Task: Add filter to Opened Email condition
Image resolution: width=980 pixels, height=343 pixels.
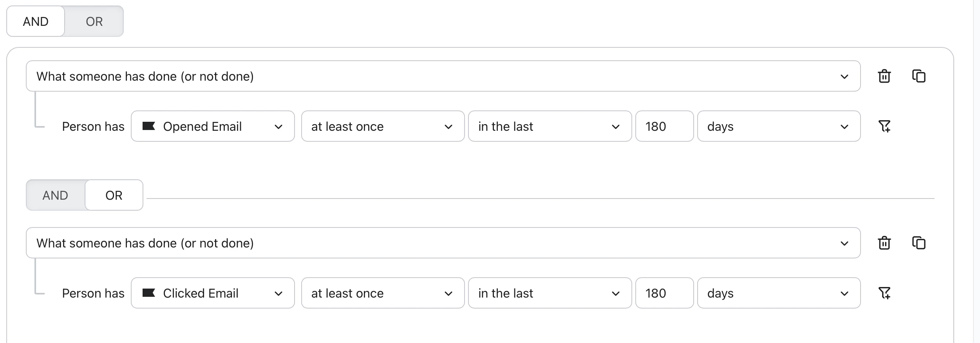Action: 884,126
